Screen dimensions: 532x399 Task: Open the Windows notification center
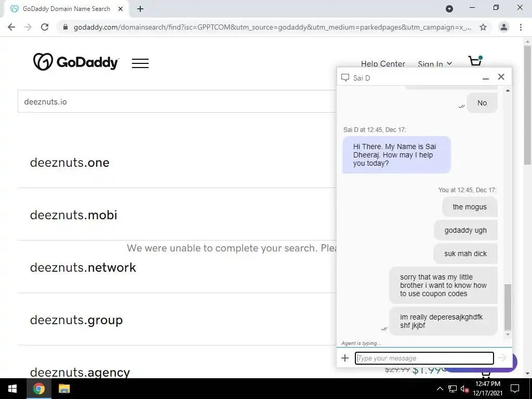[515, 389]
